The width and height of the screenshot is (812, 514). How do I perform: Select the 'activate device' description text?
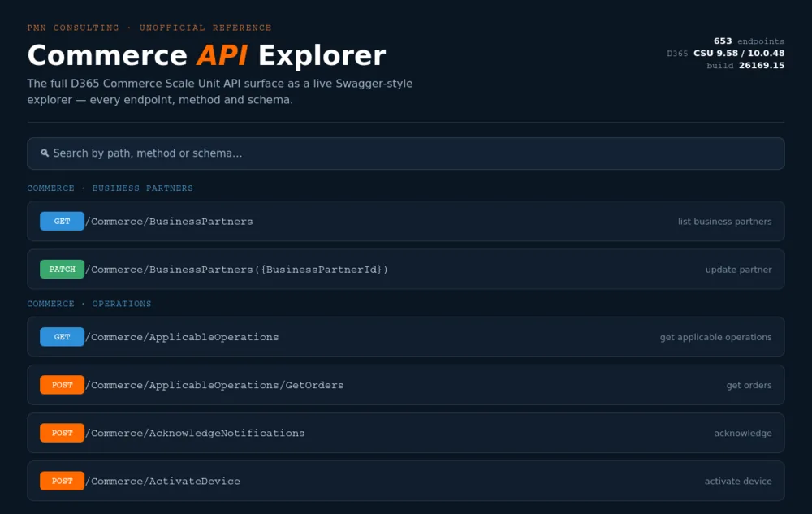click(738, 482)
